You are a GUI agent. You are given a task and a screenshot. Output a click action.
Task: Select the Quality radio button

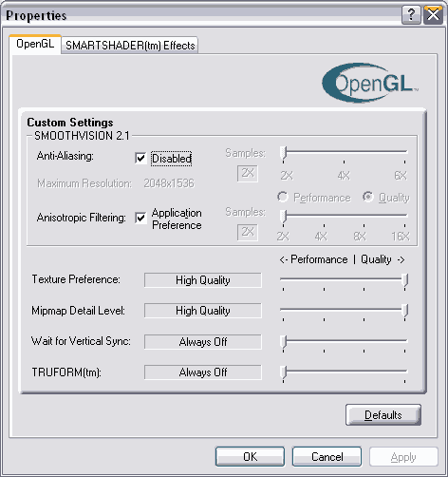368,197
